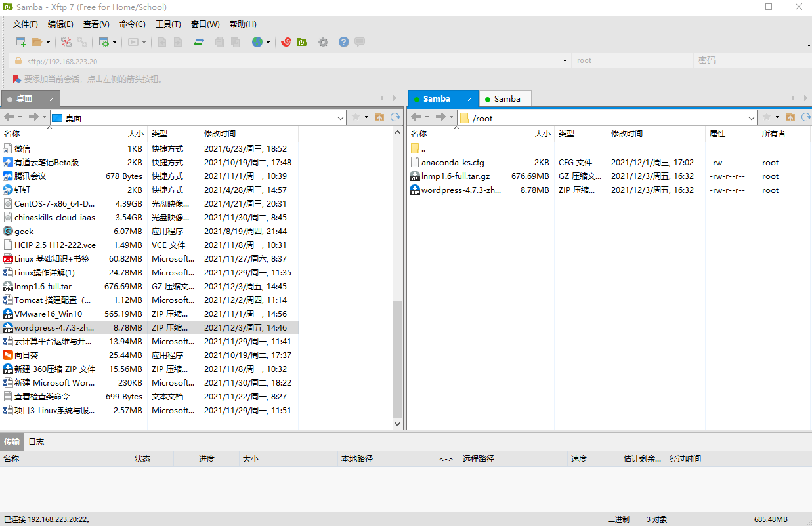Select remote file lnmp1.6-full.tar.gz
Viewport: 812px width, 526px height.
point(456,176)
